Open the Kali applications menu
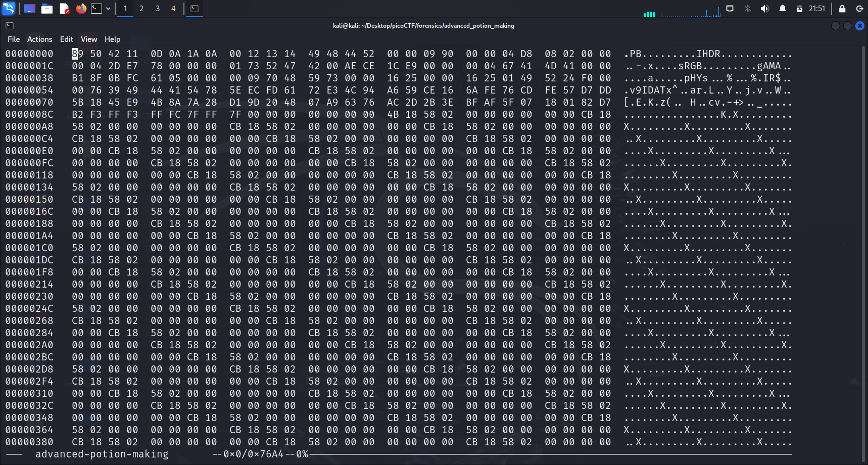 point(9,8)
